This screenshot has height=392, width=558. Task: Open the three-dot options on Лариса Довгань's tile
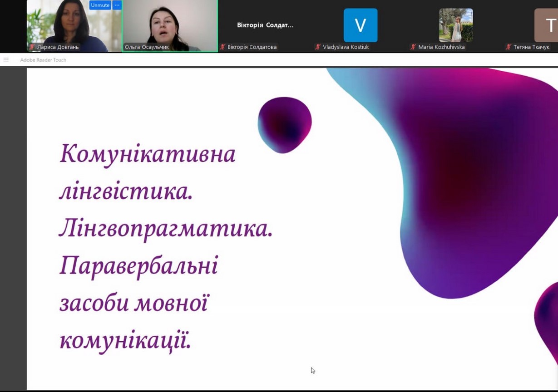[x=117, y=5]
